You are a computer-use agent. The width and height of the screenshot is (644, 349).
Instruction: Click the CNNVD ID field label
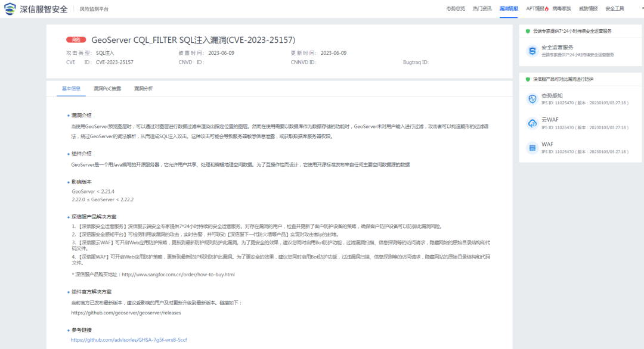pos(304,63)
